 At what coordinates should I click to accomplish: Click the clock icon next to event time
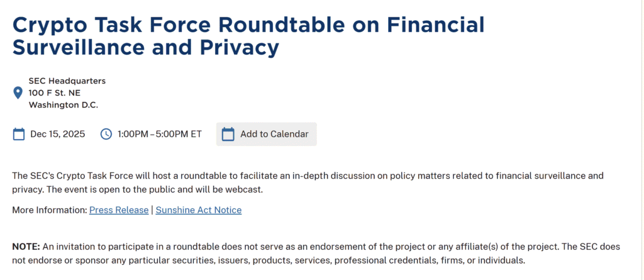point(106,134)
